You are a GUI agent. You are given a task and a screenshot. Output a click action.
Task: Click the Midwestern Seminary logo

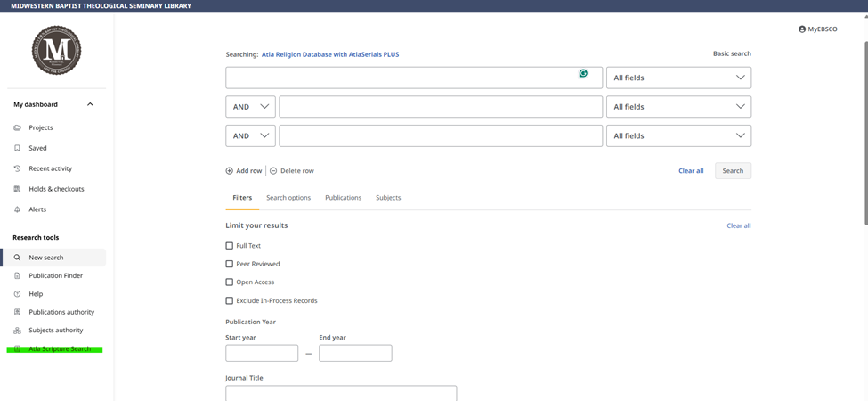click(x=56, y=50)
